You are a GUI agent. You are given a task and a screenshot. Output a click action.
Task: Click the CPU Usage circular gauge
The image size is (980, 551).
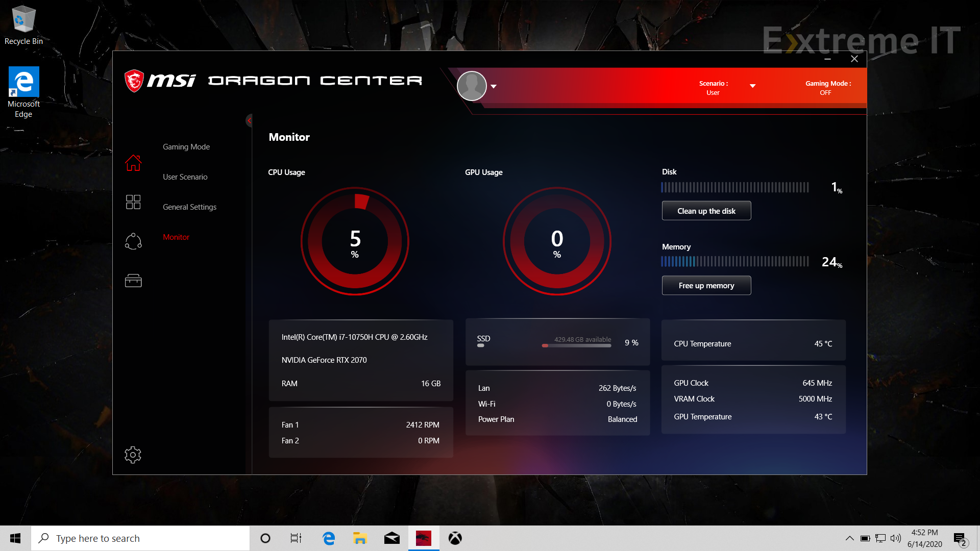click(x=355, y=241)
